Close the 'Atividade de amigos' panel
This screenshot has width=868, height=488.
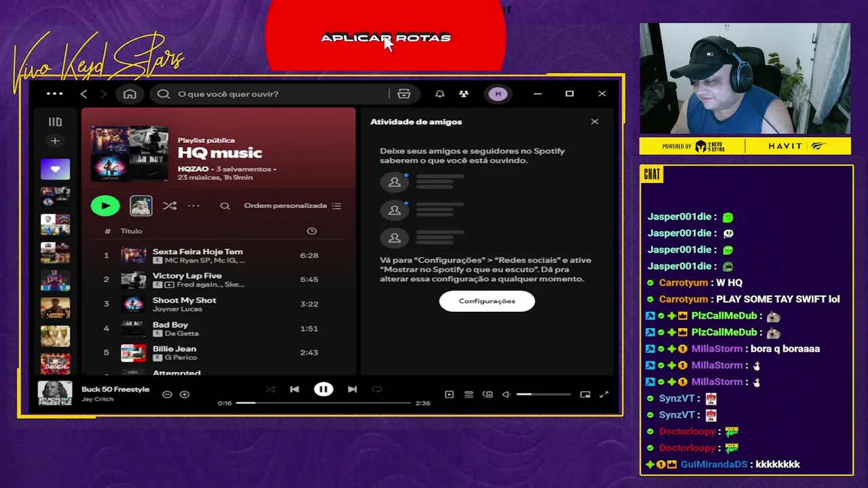595,121
